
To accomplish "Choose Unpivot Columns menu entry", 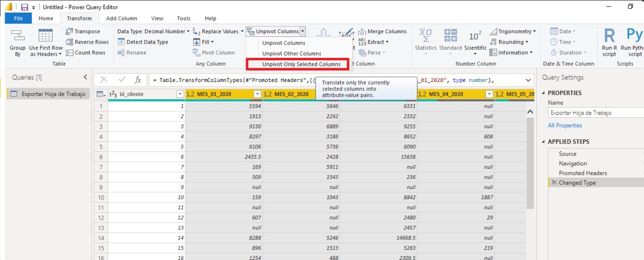I will [284, 43].
